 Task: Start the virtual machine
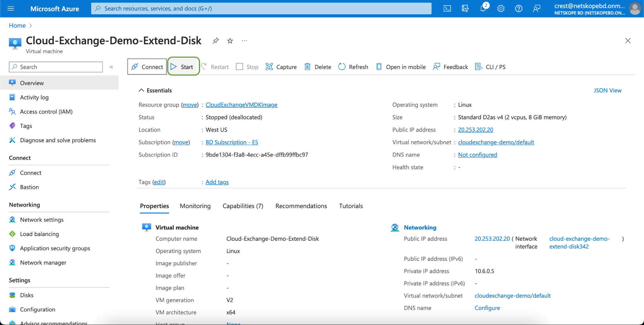click(x=183, y=67)
